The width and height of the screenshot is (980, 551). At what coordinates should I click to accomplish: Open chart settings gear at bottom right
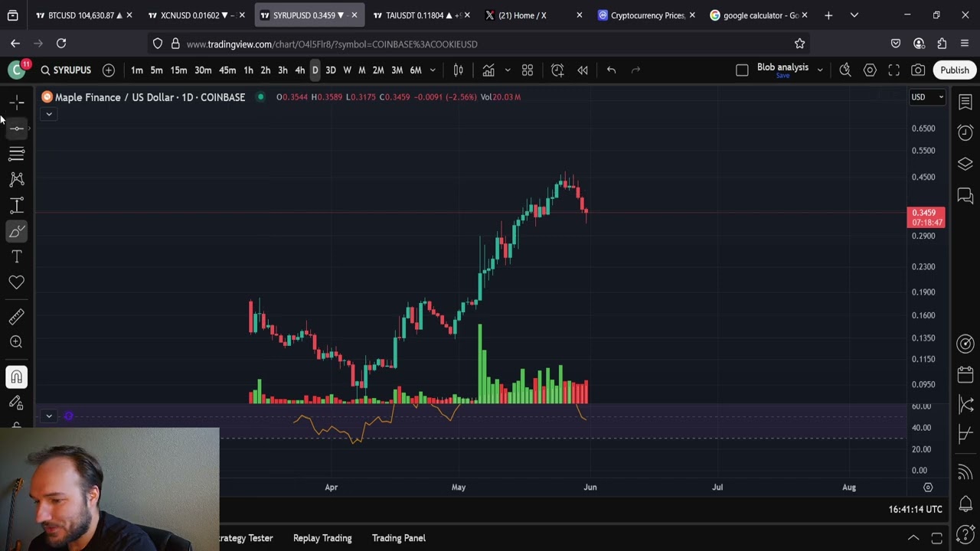tap(928, 487)
